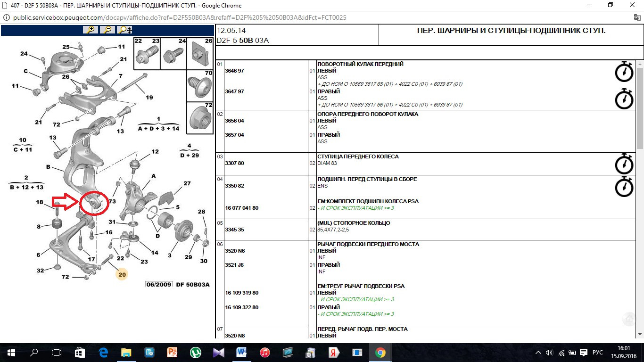Select the zoom-and-pan diagram tool
This screenshot has height=362, width=644.
[x=125, y=29]
